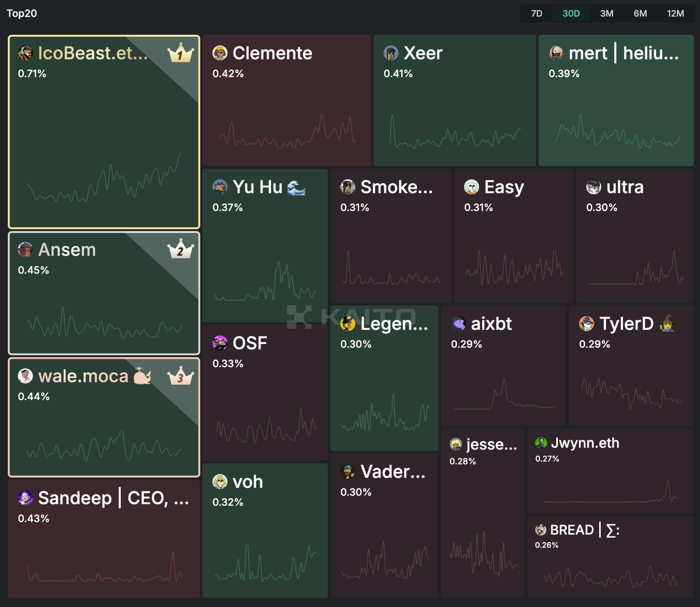Image resolution: width=700 pixels, height=607 pixels.
Task: Select the 6M time range
Action: coord(640,14)
